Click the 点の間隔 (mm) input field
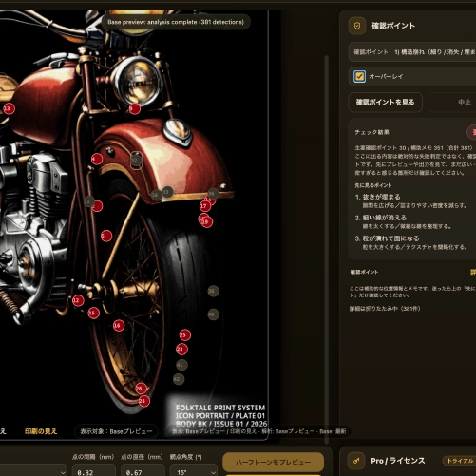The width and height of the screenshot is (476, 476). pos(94,472)
